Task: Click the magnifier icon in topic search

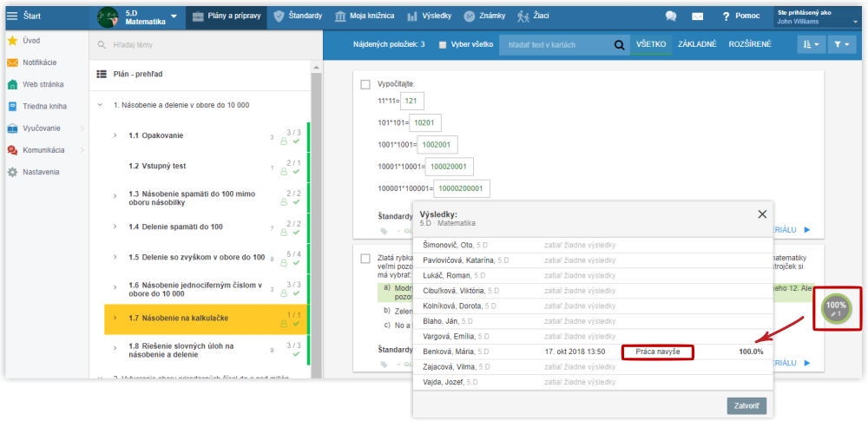Action: [102, 45]
